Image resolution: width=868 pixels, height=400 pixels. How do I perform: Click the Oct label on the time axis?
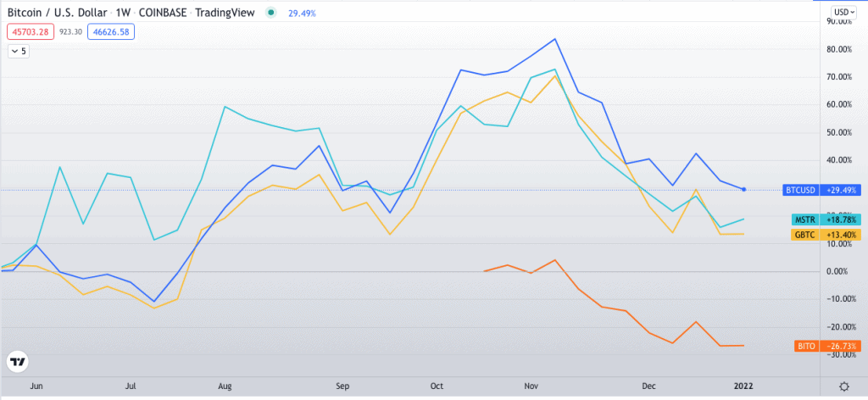(x=437, y=386)
